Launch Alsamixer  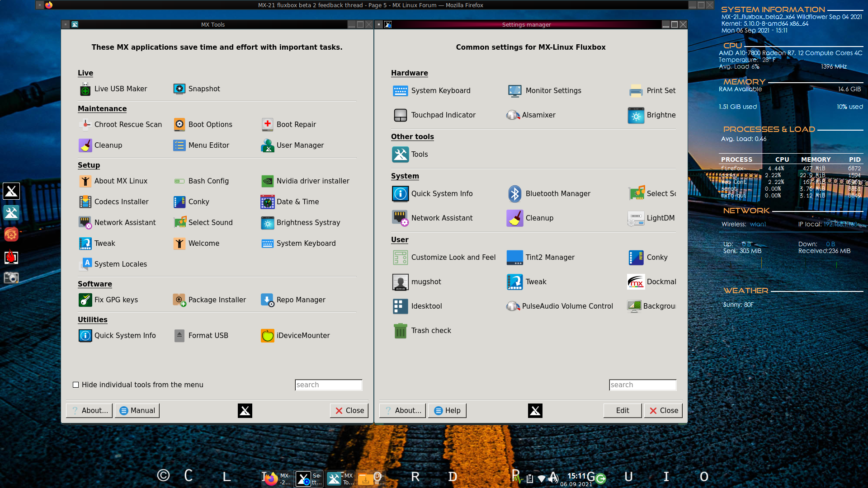click(x=531, y=115)
